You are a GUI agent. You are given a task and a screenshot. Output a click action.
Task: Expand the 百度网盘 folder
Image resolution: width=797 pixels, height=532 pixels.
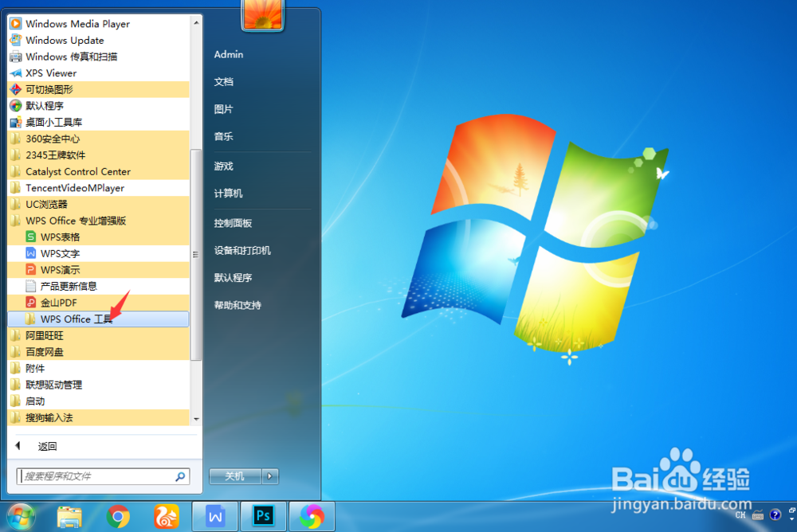point(99,352)
